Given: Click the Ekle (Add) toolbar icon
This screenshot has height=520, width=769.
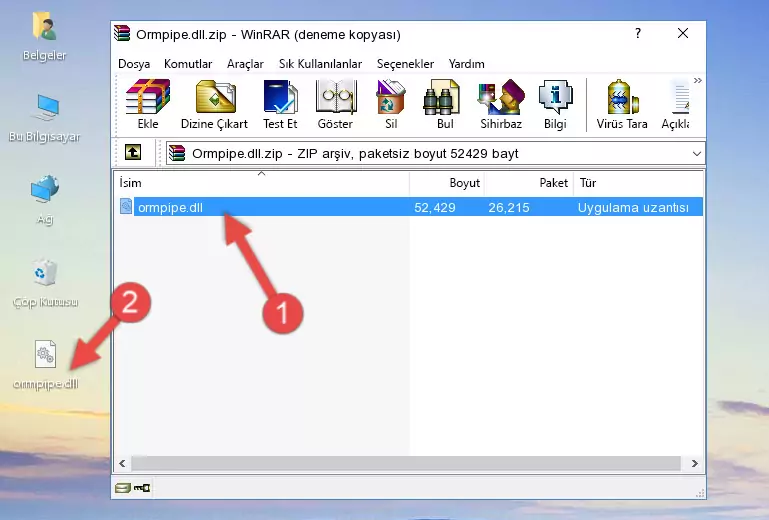Looking at the screenshot, I should [x=148, y=104].
